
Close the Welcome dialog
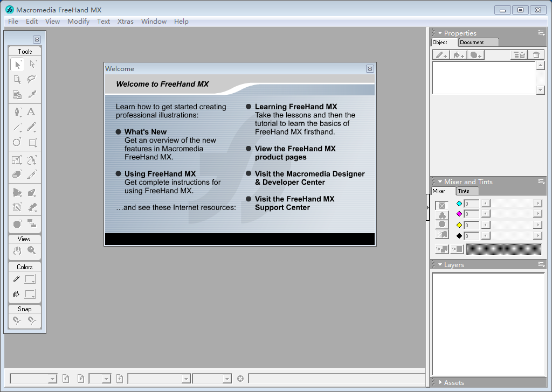370,69
